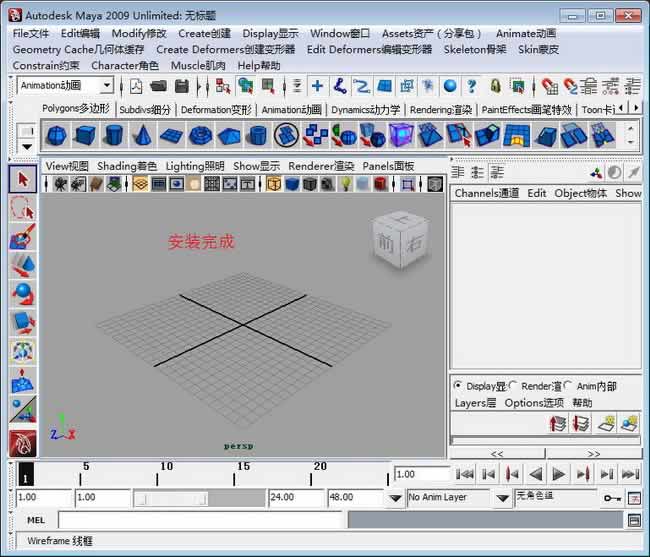
Task: Open the Skeleton menu
Action: click(x=475, y=50)
